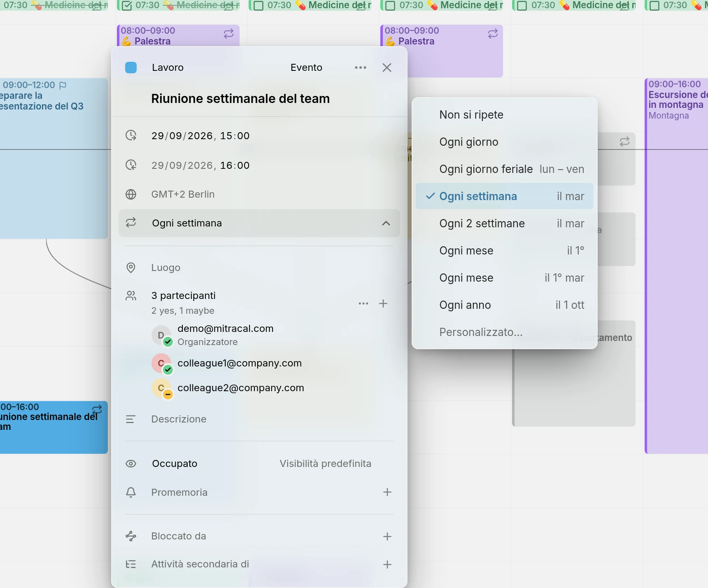Open the Visibilità predefinita dropdown
This screenshot has height=588, width=708.
click(x=325, y=464)
